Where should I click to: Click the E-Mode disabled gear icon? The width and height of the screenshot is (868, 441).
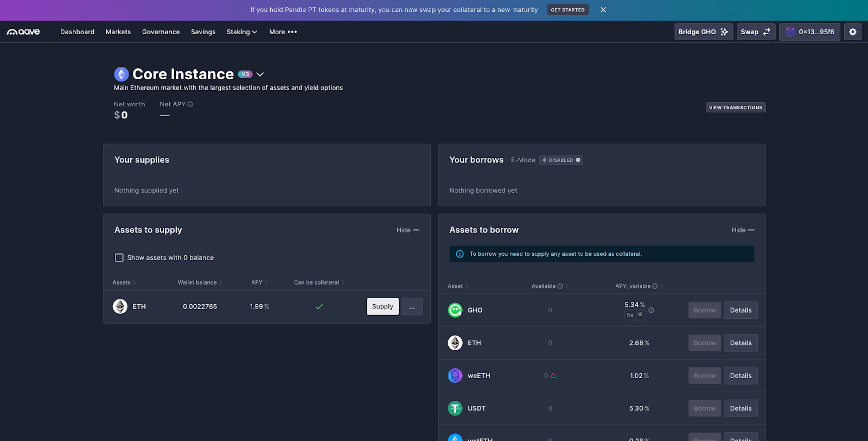(578, 160)
